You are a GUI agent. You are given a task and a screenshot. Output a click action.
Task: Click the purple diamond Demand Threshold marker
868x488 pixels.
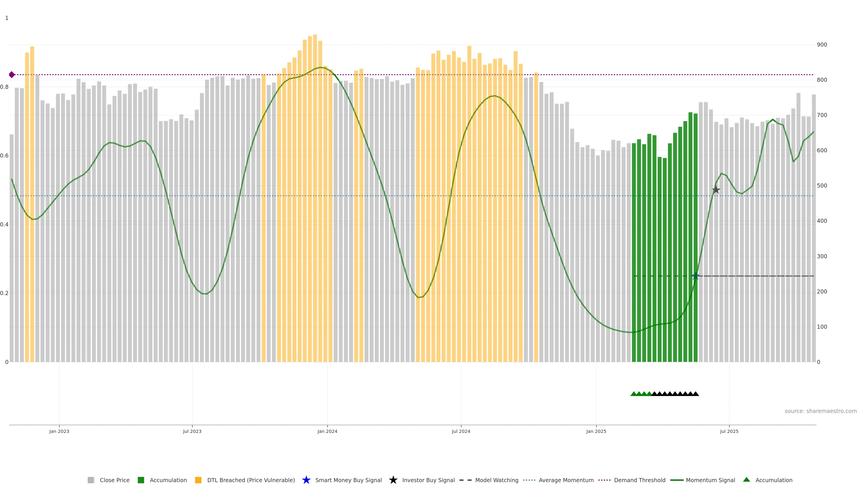click(x=12, y=75)
